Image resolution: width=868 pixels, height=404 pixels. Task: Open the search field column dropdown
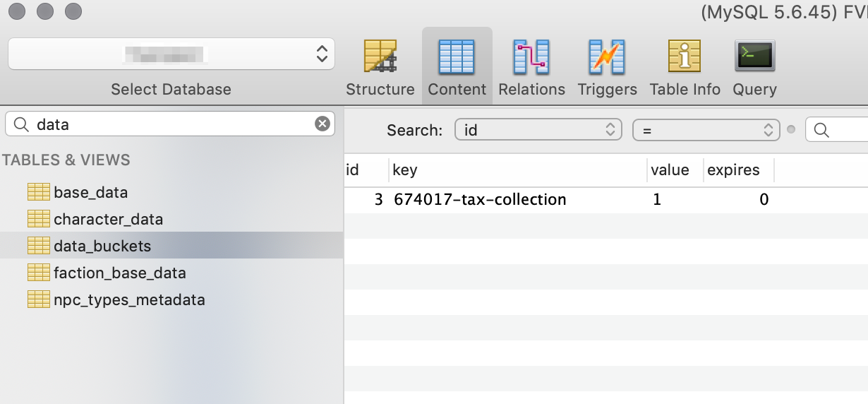538,130
